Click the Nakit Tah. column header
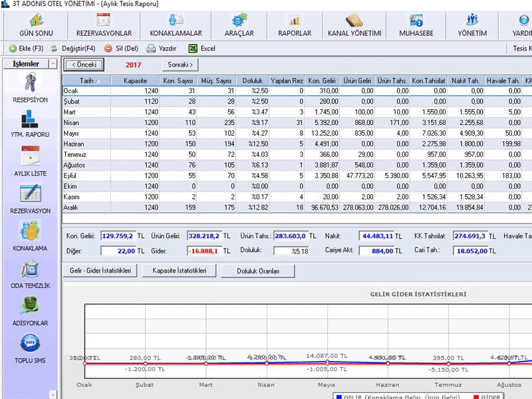 [x=465, y=80]
